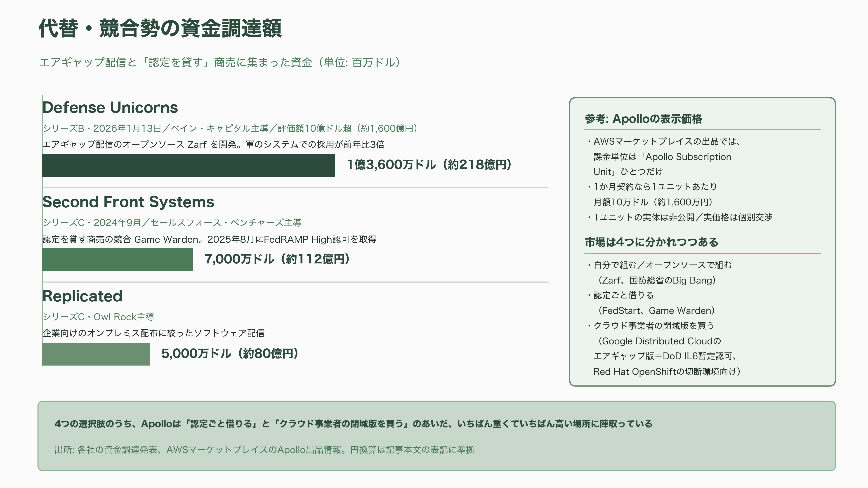
Task: Click the エアギャップ版=DoD IL6暫定認可 line
Action: pos(665,356)
